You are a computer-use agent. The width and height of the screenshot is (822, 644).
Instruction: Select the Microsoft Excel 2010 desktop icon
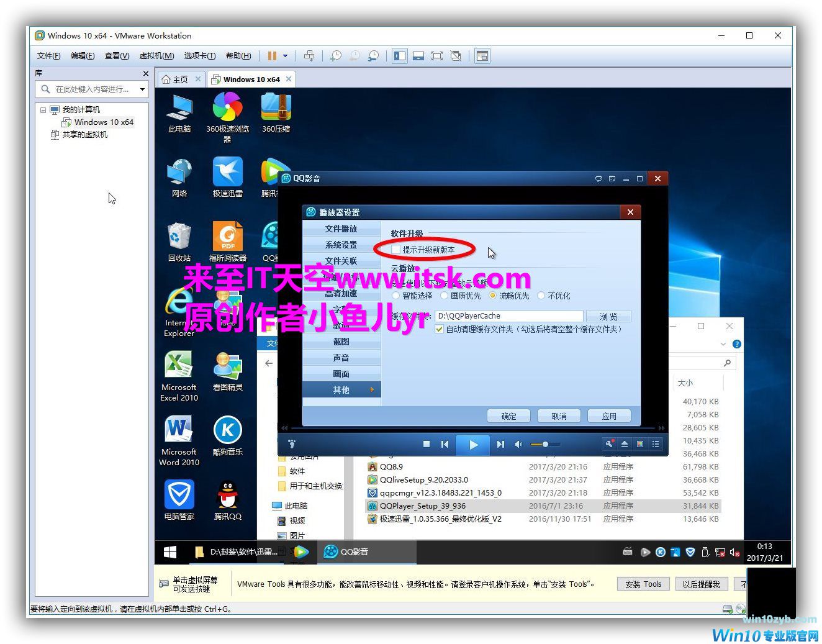click(179, 376)
